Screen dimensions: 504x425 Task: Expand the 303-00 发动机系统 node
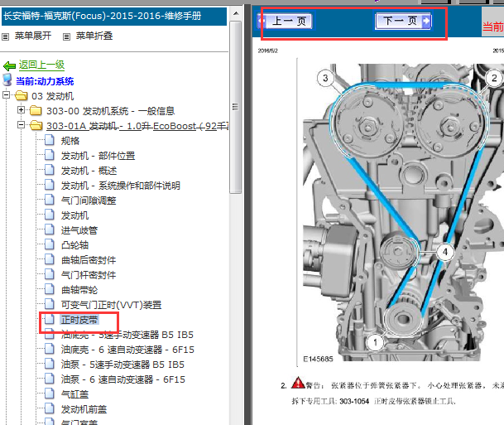[22, 110]
